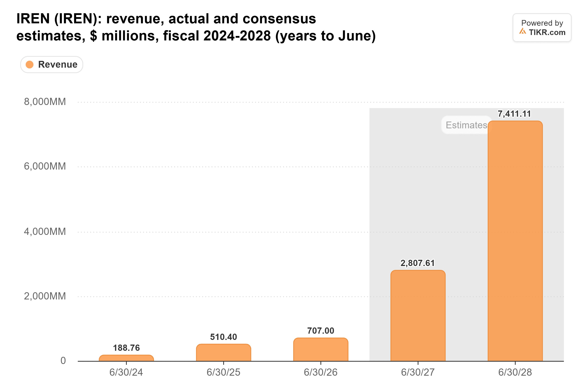Click the TIKR.com logo icon

click(522, 31)
